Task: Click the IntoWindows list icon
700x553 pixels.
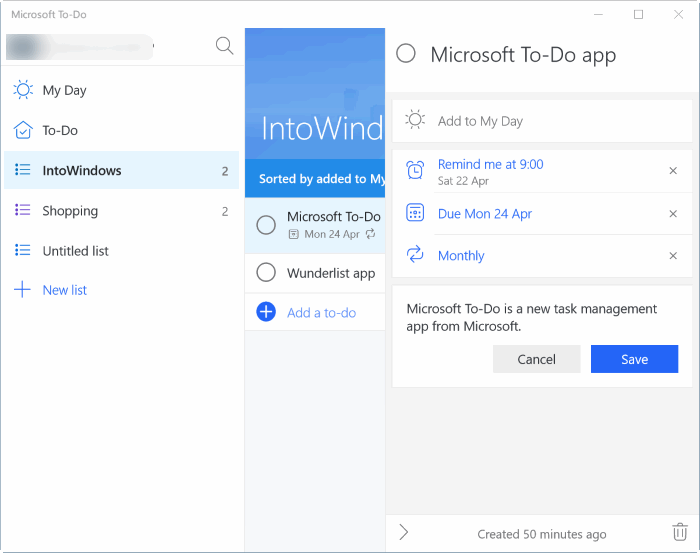Action: pos(23,170)
